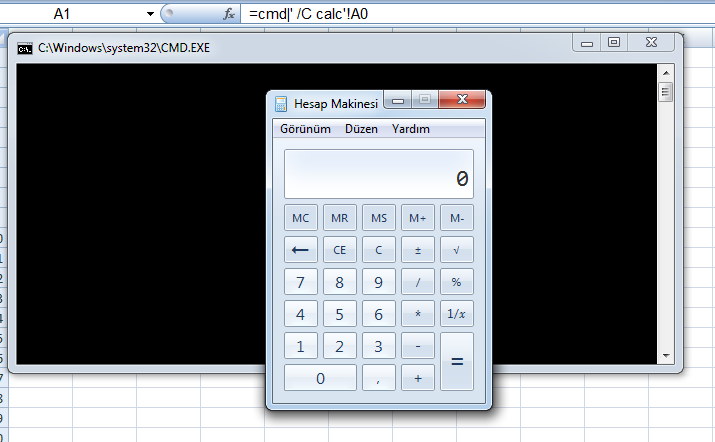Click the M+ memory add key
The width and height of the screenshot is (715, 442).
(418, 218)
